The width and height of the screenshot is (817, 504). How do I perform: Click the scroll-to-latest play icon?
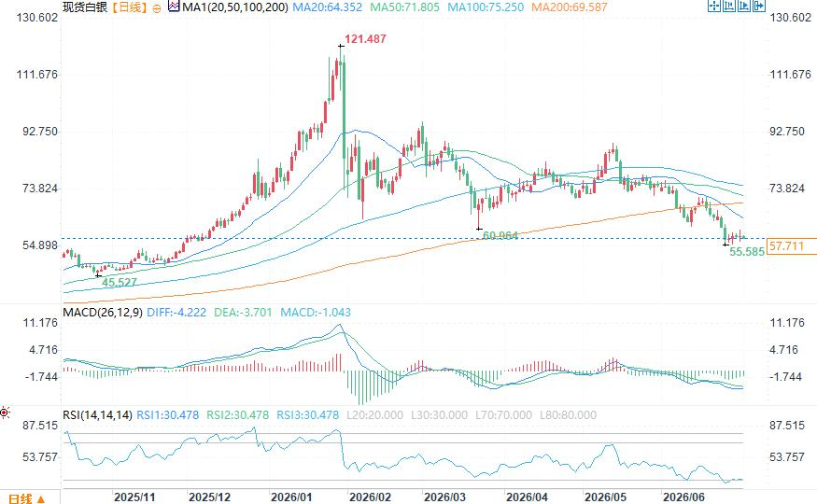[744, 6]
